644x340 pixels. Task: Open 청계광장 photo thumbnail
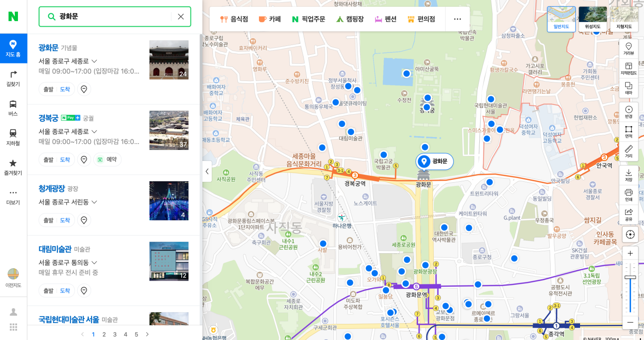(169, 201)
